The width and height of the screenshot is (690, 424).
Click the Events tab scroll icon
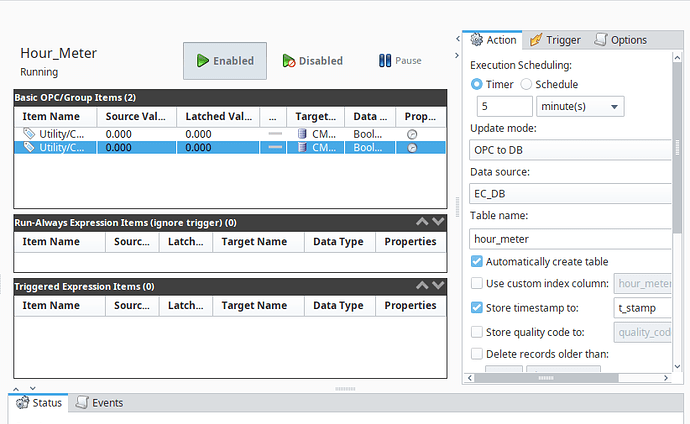[x=82, y=402]
